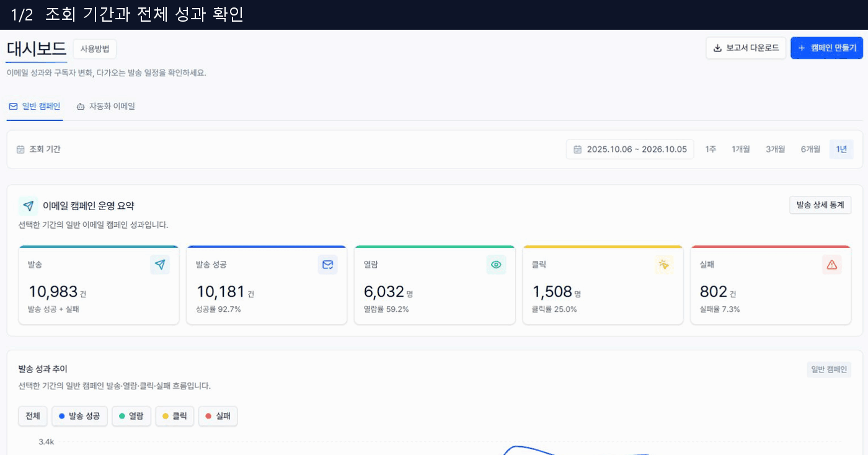Click the red dot in 실패 chip
This screenshot has width=868, height=455.
208,417
